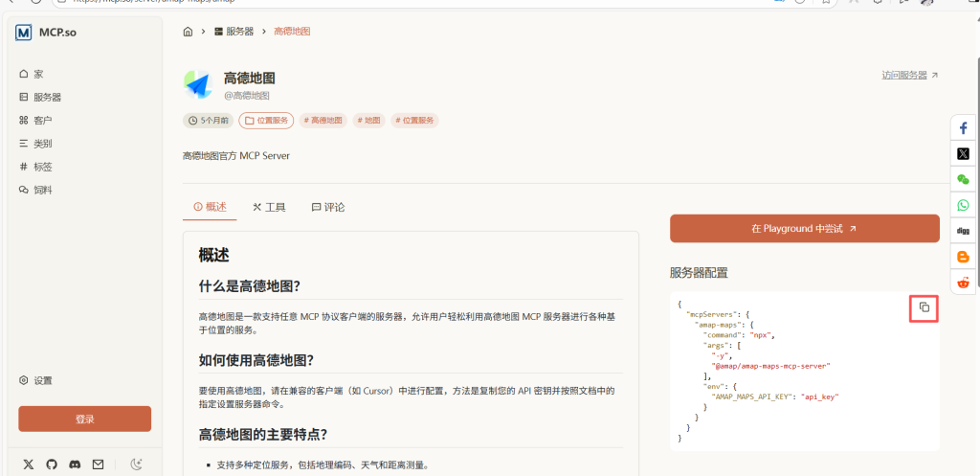The image size is (980, 476).
Task: Share via the Blogger icon
Action: click(963, 257)
